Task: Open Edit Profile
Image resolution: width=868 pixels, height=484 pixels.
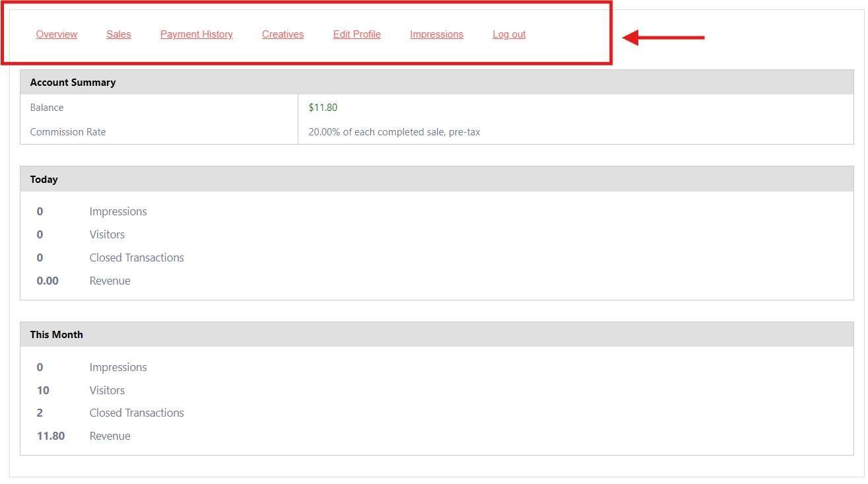Action: [x=357, y=34]
